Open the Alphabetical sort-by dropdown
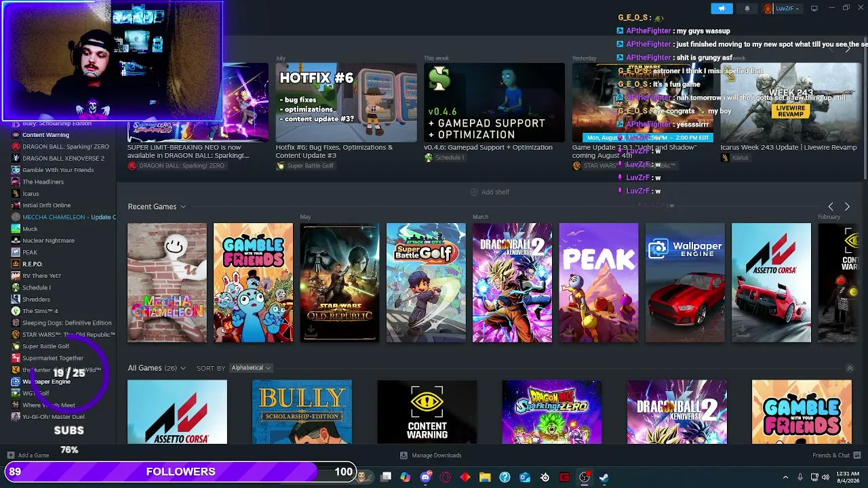 click(x=251, y=368)
